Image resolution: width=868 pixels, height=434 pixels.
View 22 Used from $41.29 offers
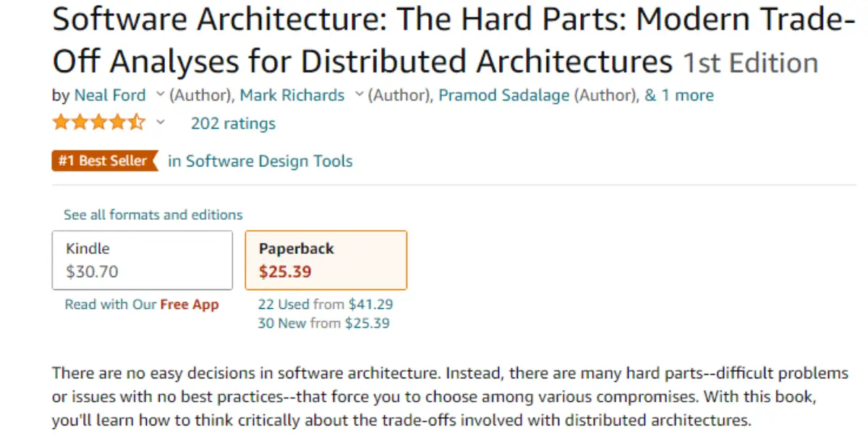click(x=325, y=305)
